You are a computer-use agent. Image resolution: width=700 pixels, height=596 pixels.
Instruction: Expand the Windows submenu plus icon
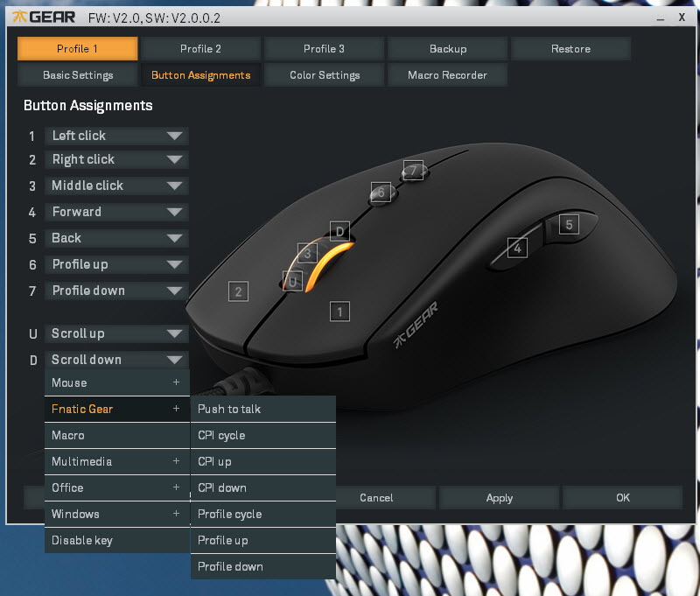tap(177, 514)
